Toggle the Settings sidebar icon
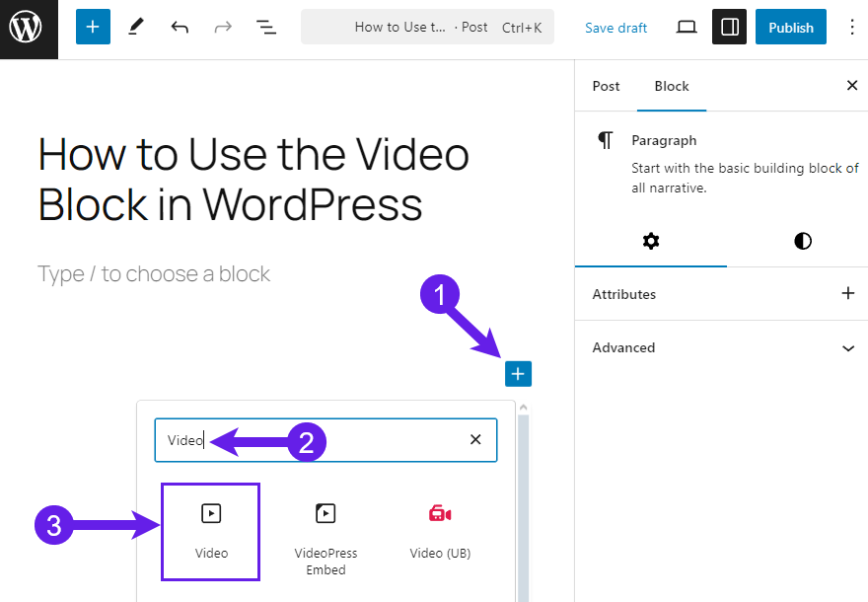Screen dimensions: 868x602 click(730, 27)
